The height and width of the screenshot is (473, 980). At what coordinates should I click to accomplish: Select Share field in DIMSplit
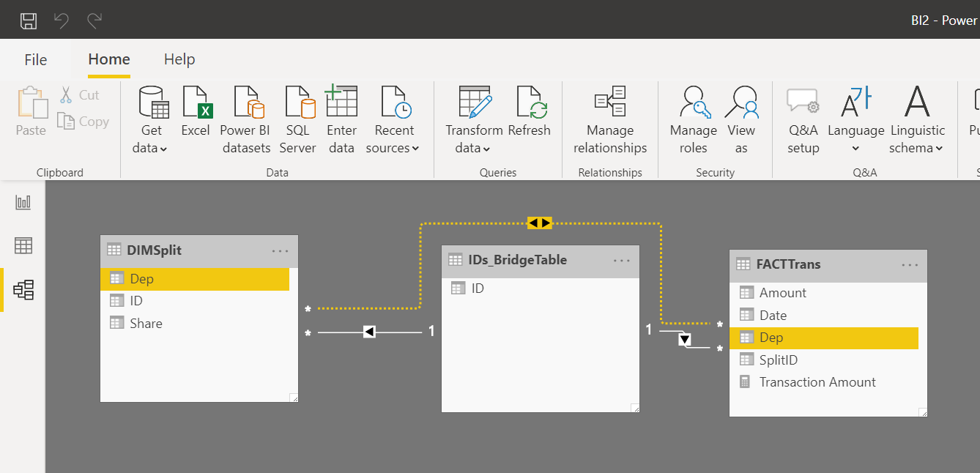pos(195,324)
